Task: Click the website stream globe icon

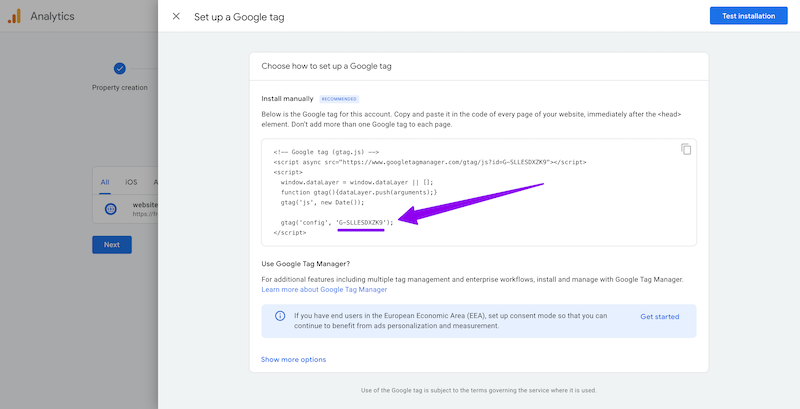Action: (x=111, y=209)
